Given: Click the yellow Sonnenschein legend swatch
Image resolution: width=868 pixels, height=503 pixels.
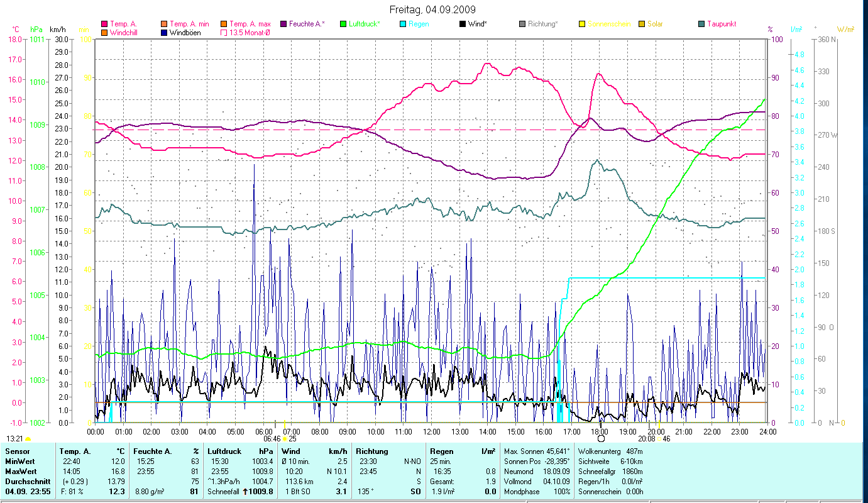Looking at the screenshot, I should click(582, 24).
